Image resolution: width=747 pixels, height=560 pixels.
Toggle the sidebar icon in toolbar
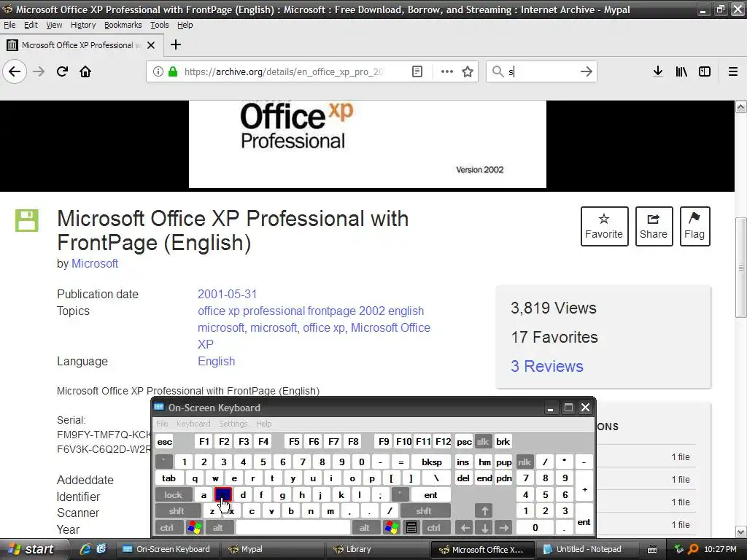tap(705, 72)
